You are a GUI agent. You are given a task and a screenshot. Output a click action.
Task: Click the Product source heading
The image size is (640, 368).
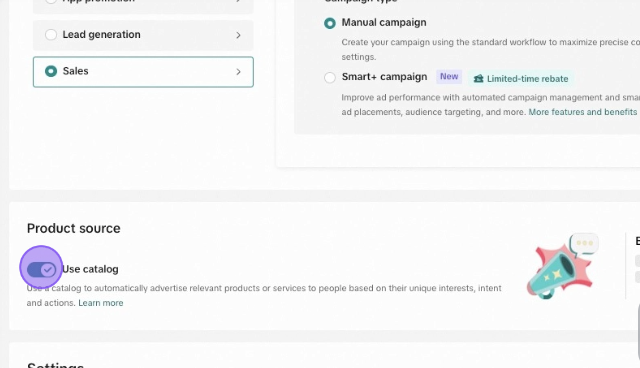pyautogui.click(x=73, y=228)
